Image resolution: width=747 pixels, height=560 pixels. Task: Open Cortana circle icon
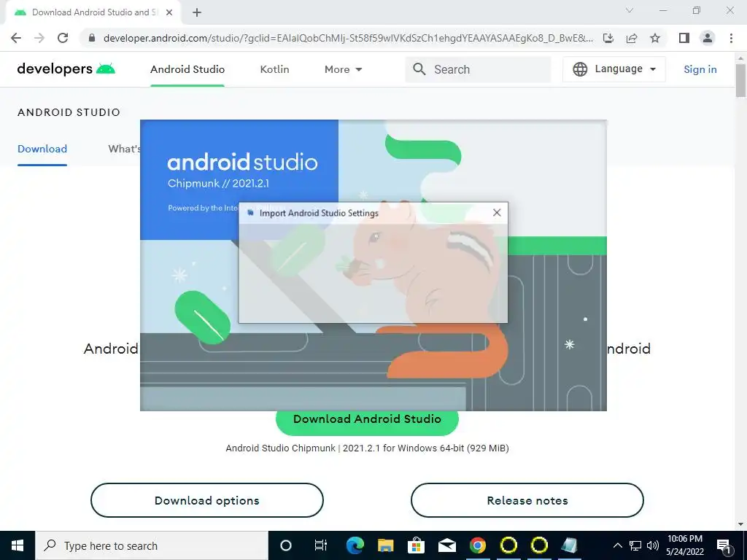click(286, 545)
